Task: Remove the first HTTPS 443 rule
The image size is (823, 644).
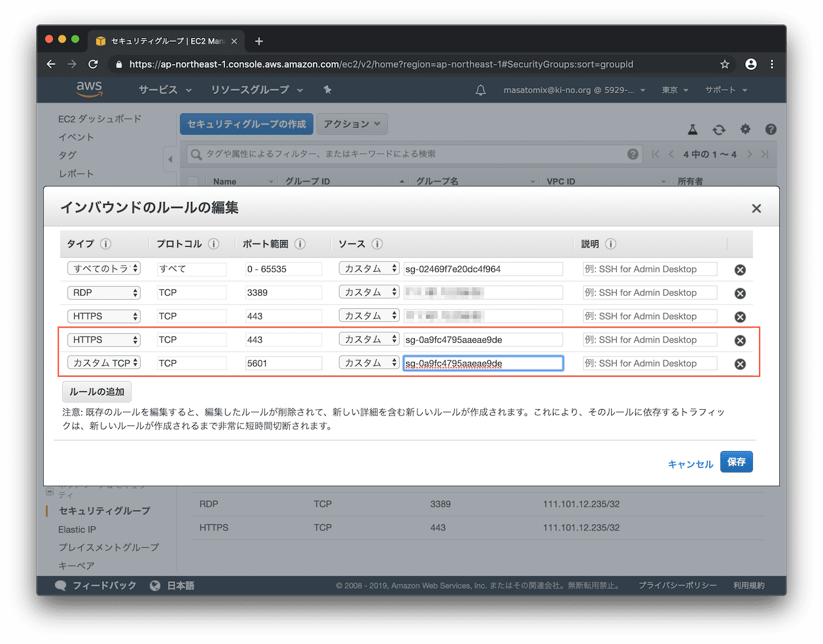Action: click(740, 317)
